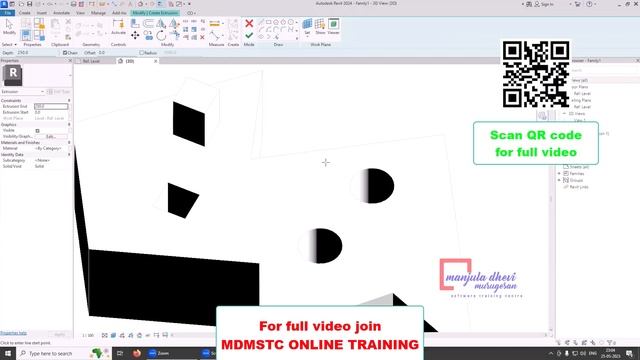Click the Material By Category value
This screenshot has width=640, height=360.
coord(51,149)
